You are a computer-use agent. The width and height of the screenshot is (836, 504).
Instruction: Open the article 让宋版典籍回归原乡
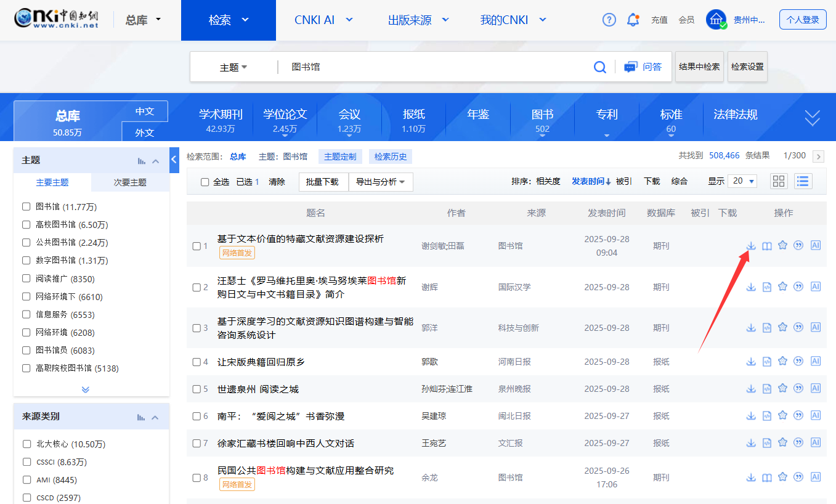[261, 362]
